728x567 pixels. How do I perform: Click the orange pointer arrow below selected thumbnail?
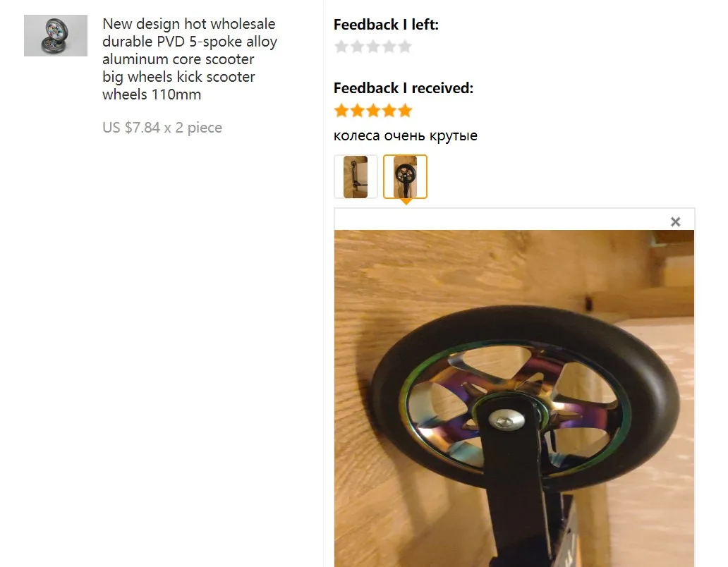406,202
